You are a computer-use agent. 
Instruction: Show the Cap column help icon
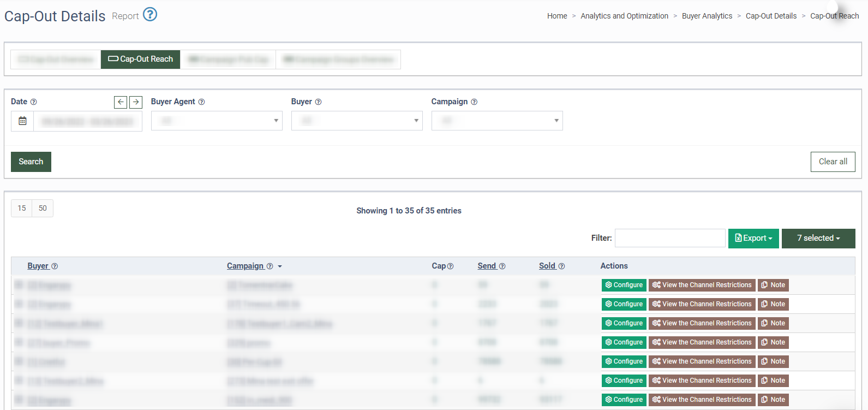coord(450,266)
